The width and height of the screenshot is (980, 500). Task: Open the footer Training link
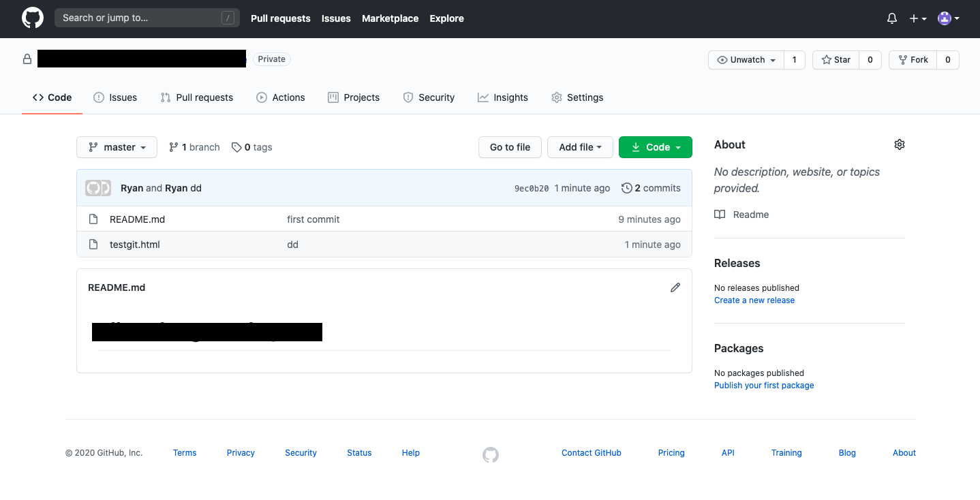pyautogui.click(x=786, y=453)
